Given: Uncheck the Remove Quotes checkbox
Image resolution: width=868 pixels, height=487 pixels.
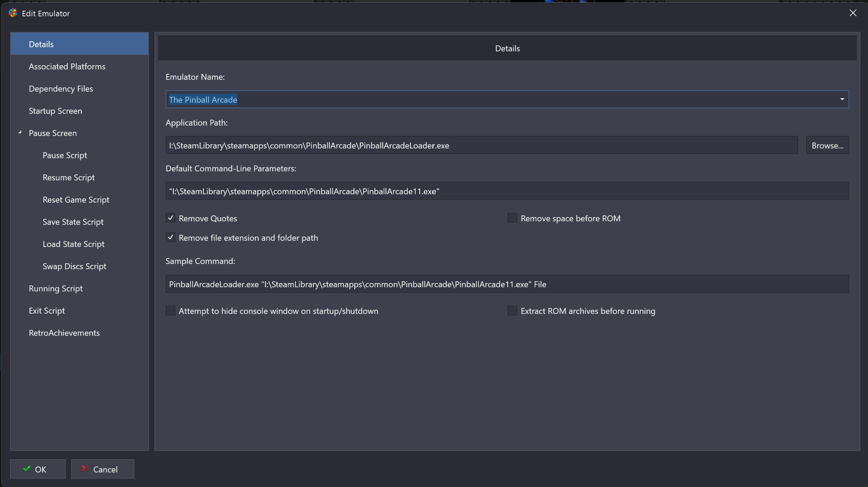Looking at the screenshot, I should point(170,218).
